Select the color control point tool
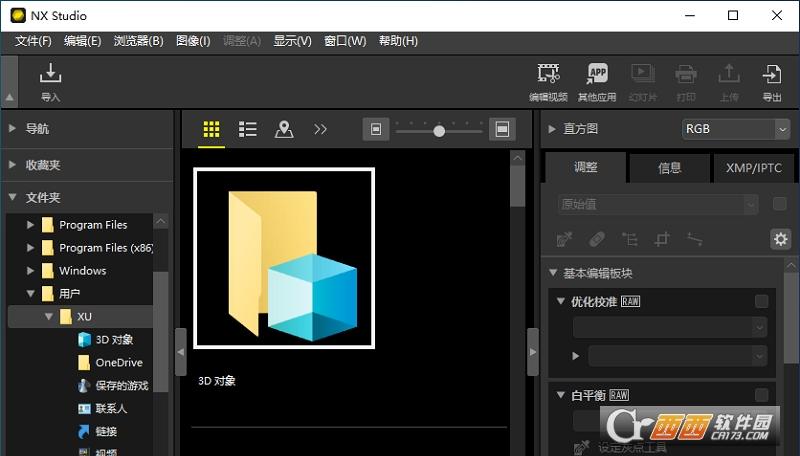800x456 pixels. tap(630, 239)
